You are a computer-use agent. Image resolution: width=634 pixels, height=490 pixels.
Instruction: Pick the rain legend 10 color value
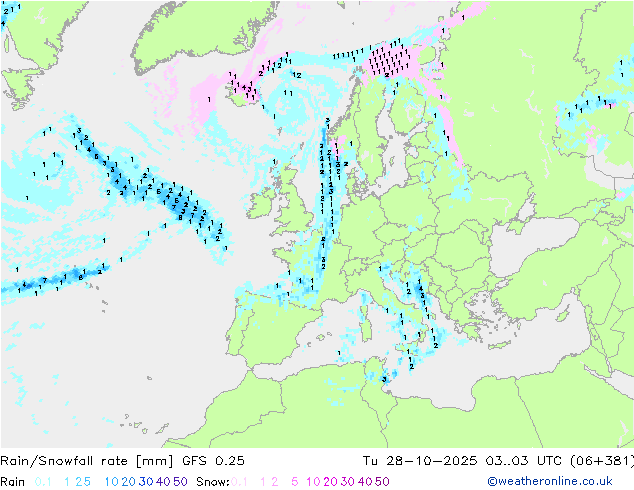(112, 482)
